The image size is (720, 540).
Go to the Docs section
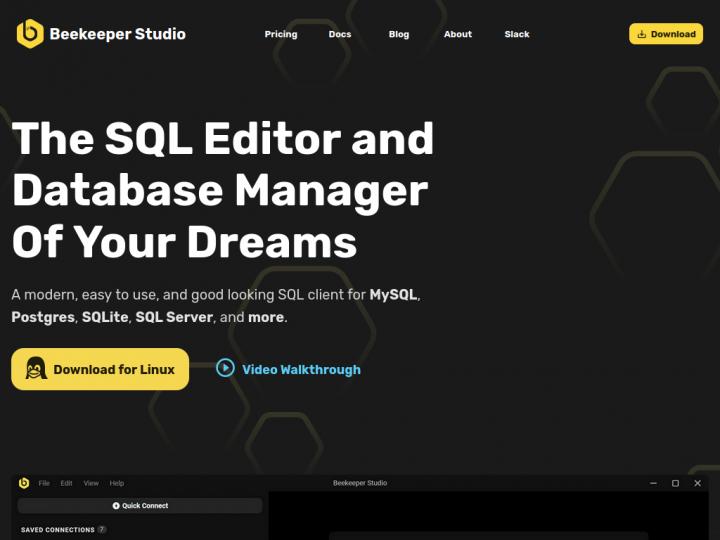point(340,34)
